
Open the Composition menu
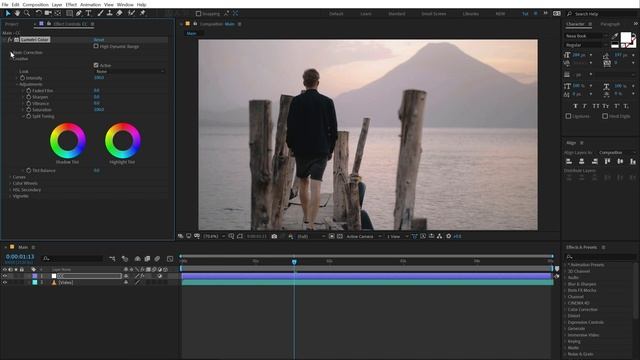pyautogui.click(x=36, y=4)
